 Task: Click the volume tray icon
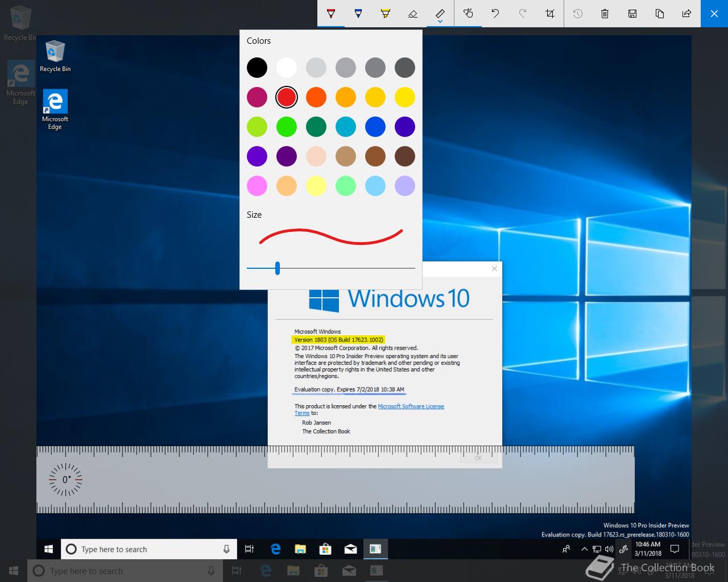tap(609, 549)
